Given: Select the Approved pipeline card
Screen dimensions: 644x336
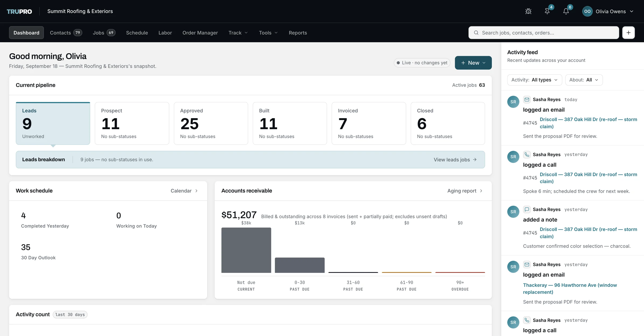Looking at the screenshot, I should coord(211,123).
